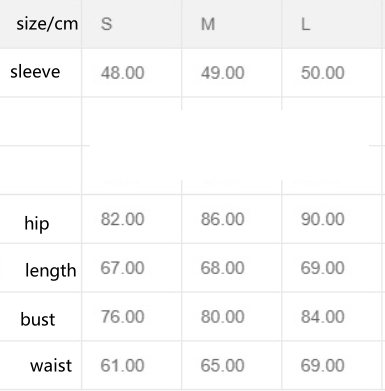Select sleeve value 49.00

(223, 73)
